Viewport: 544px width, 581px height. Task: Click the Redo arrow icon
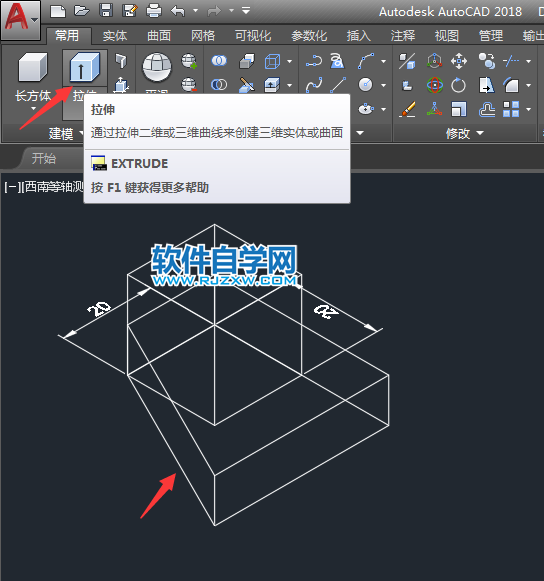pyautogui.click(x=214, y=11)
